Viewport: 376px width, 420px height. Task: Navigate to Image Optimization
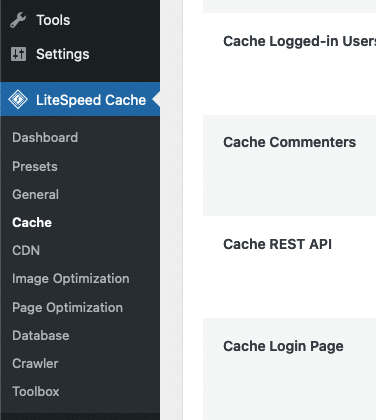(71, 279)
